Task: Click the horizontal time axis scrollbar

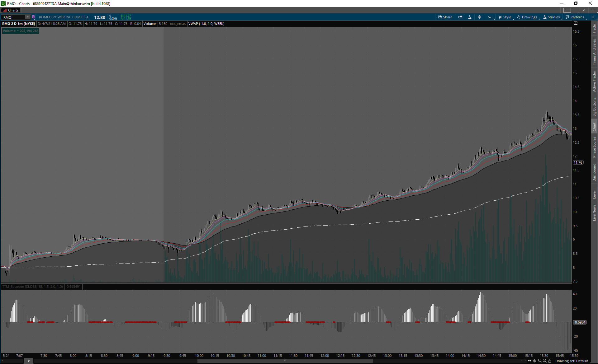Action: pyautogui.click(x=285, y=361)
